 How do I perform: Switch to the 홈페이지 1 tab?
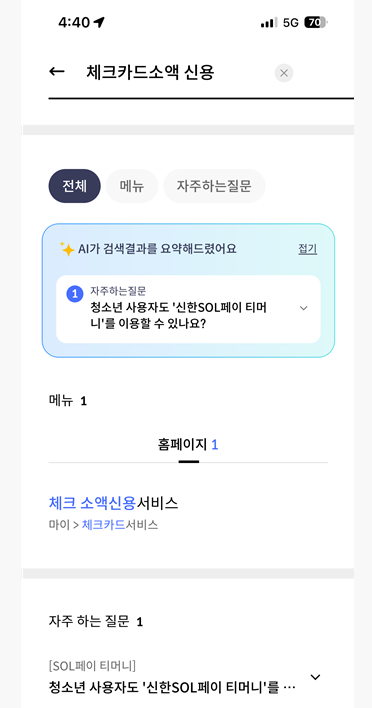pyautogui.click(x=188, y=445)
